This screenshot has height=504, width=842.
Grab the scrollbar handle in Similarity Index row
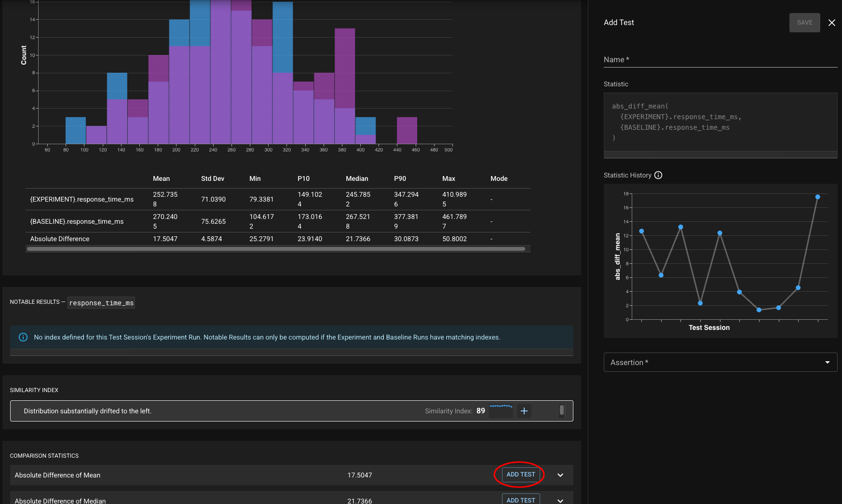pyautogui.click(x=561, y=410)
